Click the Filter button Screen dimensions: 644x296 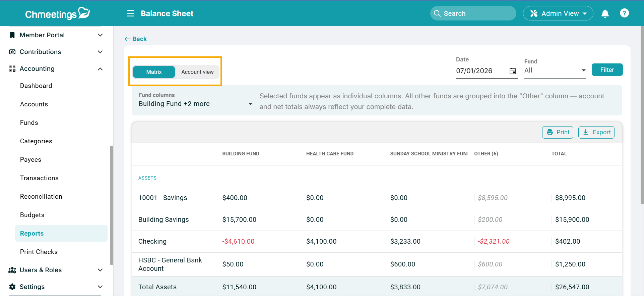(x=607, y=70)
